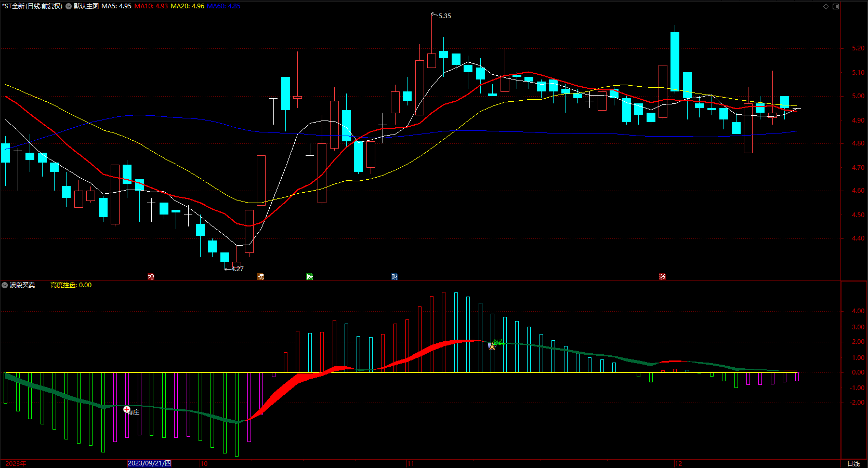Click the 5.00 price axis label

coord(858,96)
